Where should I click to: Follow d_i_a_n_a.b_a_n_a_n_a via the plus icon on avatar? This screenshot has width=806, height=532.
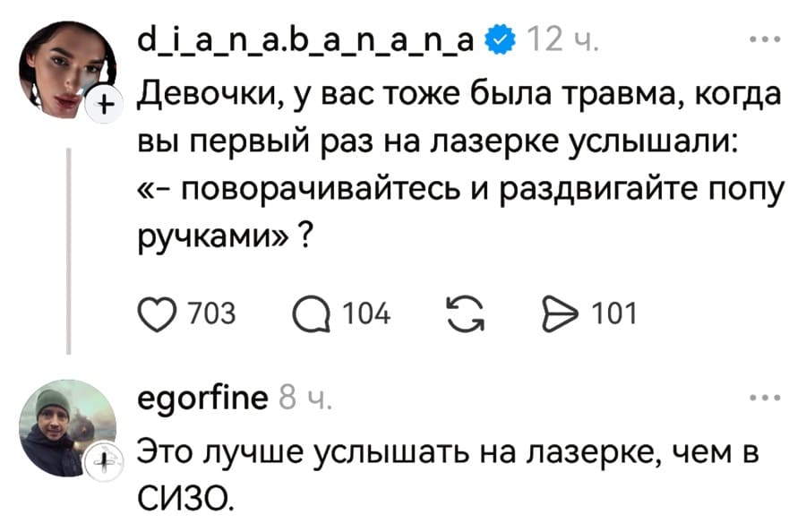pos(105,101)
